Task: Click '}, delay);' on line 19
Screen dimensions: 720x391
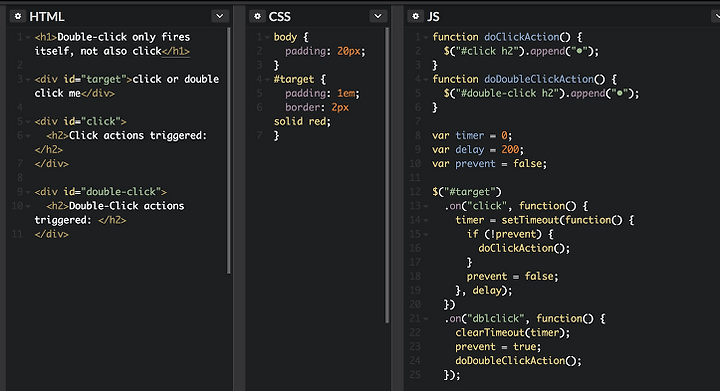Action: click(484, 290)
